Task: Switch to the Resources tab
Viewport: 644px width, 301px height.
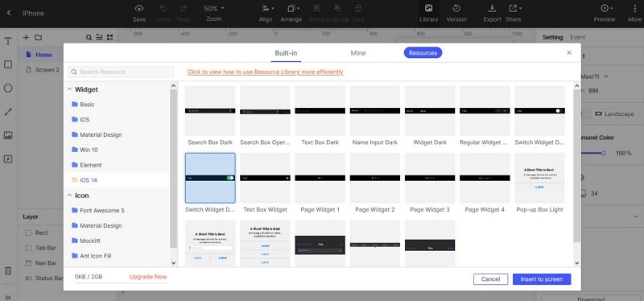Action: [x=423, y=52]
